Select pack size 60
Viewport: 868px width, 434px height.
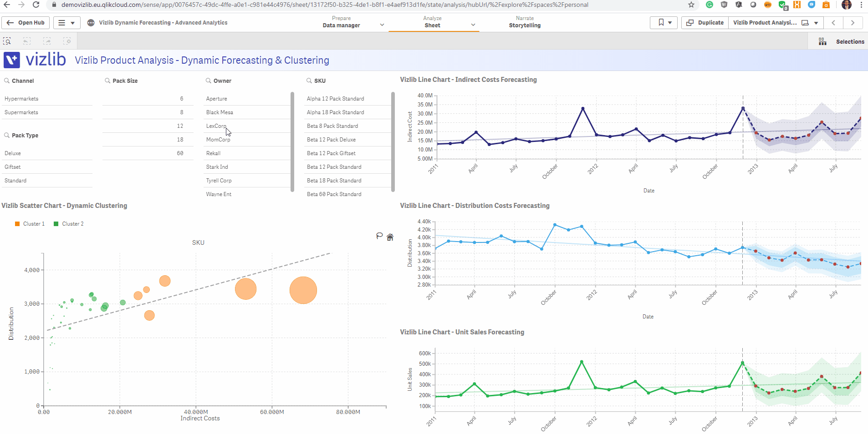148,153
